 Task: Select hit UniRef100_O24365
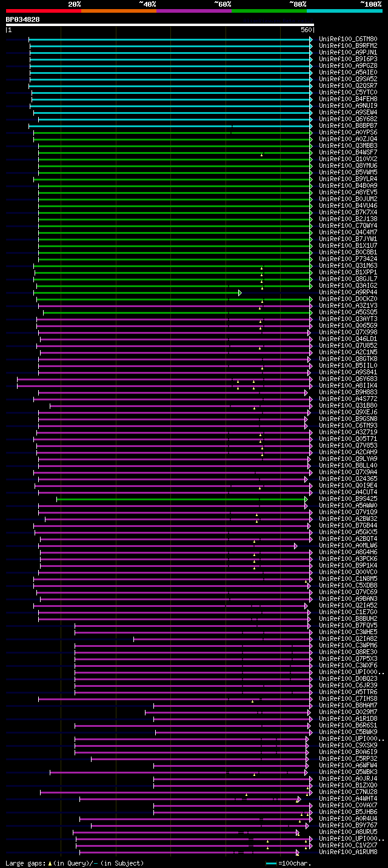click(x=348, y=479)
